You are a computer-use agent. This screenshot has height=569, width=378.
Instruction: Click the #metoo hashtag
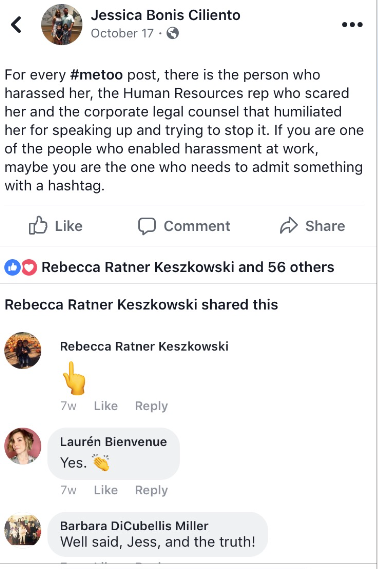pyautogui.click(x=96, y=75)
